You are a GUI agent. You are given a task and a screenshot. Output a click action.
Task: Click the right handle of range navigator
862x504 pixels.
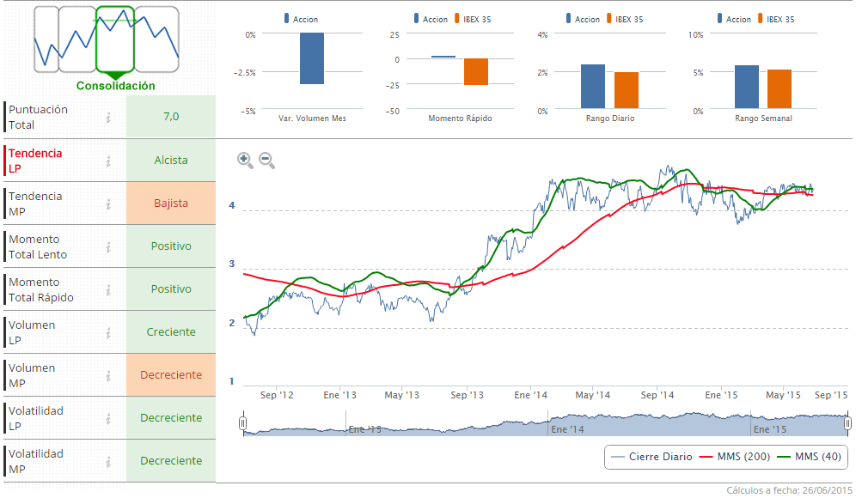point(847,423)
